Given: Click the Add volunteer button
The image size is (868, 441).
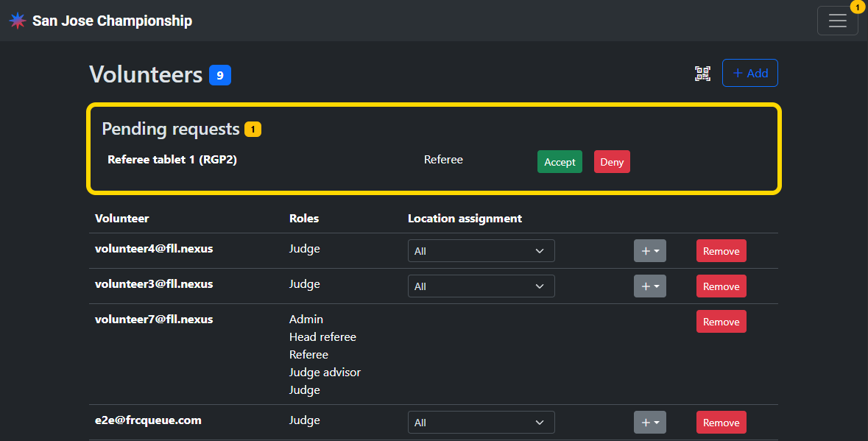Looking at the screenshot, I should point(749,73).
